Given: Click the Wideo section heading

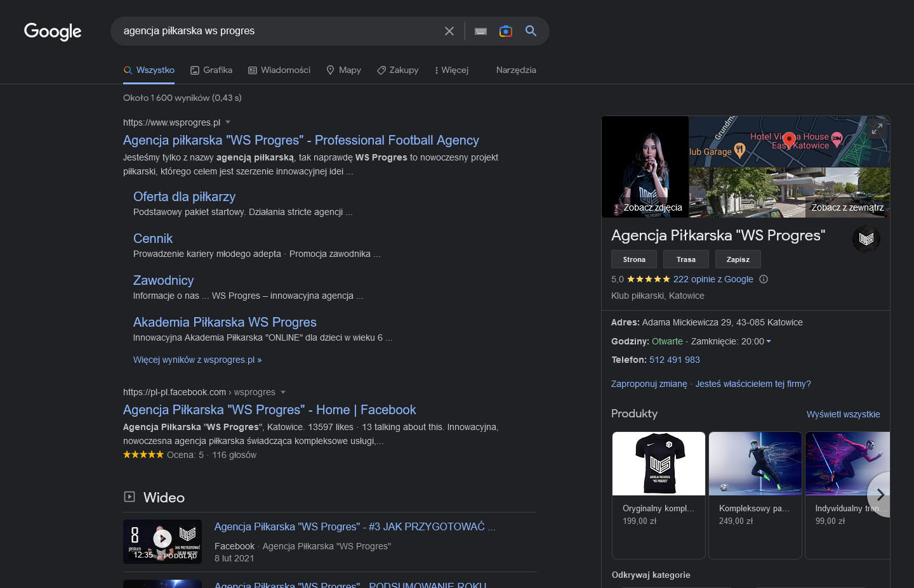Looking at the screenshot, I should click(164, 497).
